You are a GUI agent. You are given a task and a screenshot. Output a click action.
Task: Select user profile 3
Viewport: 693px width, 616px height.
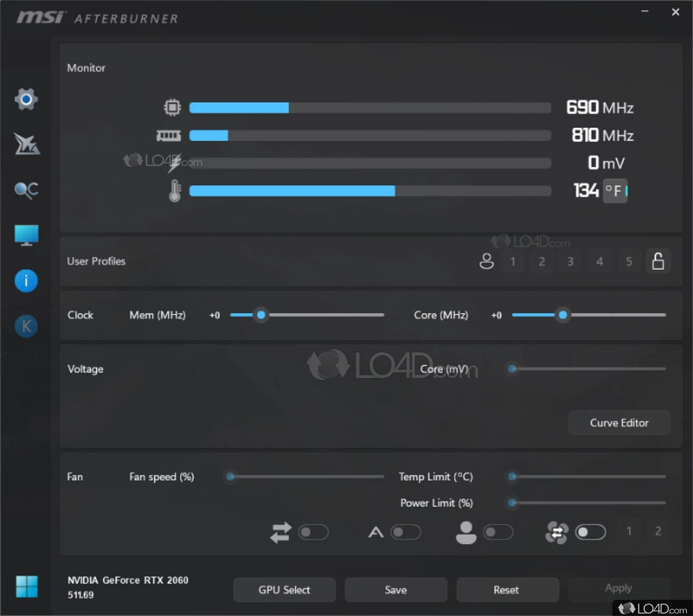tap(571, 261)
